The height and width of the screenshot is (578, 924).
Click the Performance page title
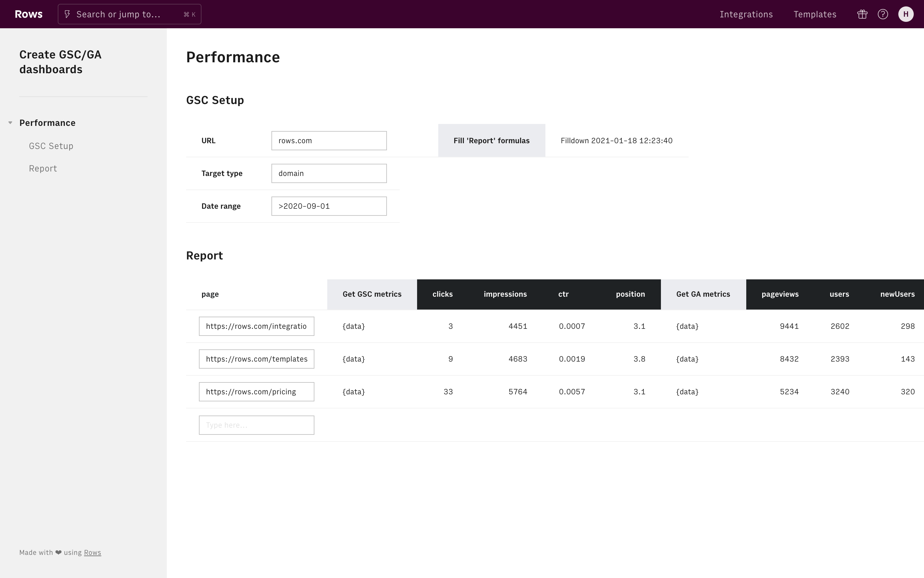pyautogui.click(x=233, y=57)
